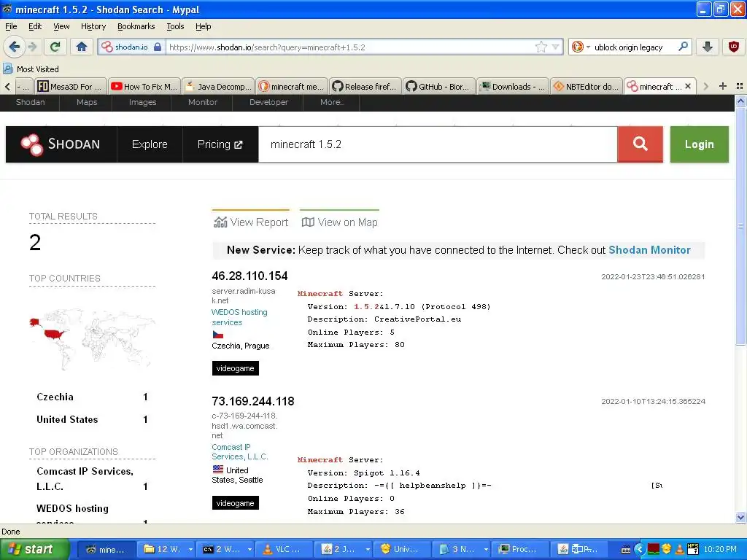Open result 73.169.244.118
Screen dimensions: 747x560
(253, 401)
